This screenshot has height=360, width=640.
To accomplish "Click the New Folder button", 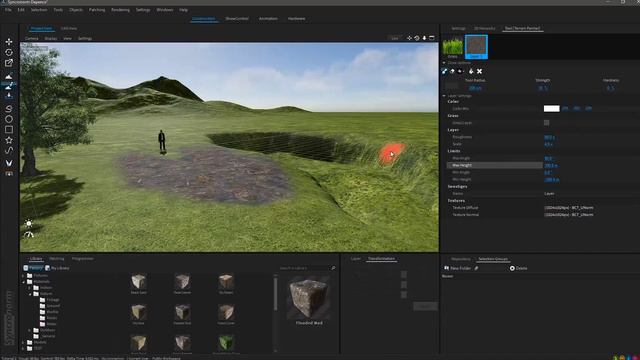I will (457, 268).
